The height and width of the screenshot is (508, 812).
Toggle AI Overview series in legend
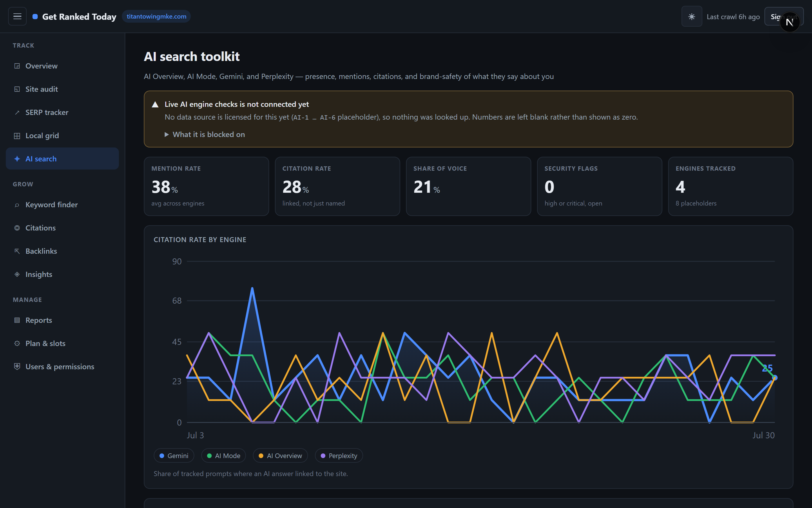280,455
